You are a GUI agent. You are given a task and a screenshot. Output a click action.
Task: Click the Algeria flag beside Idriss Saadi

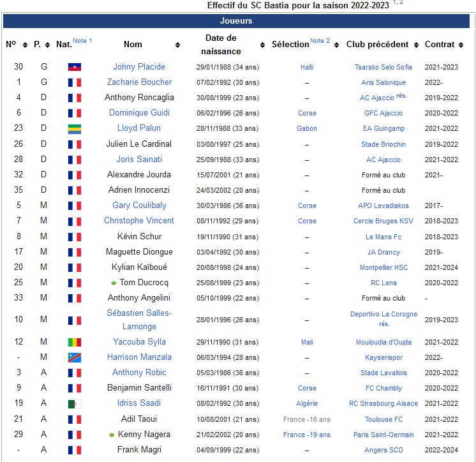pyautogui.click(x=75, y=404)
